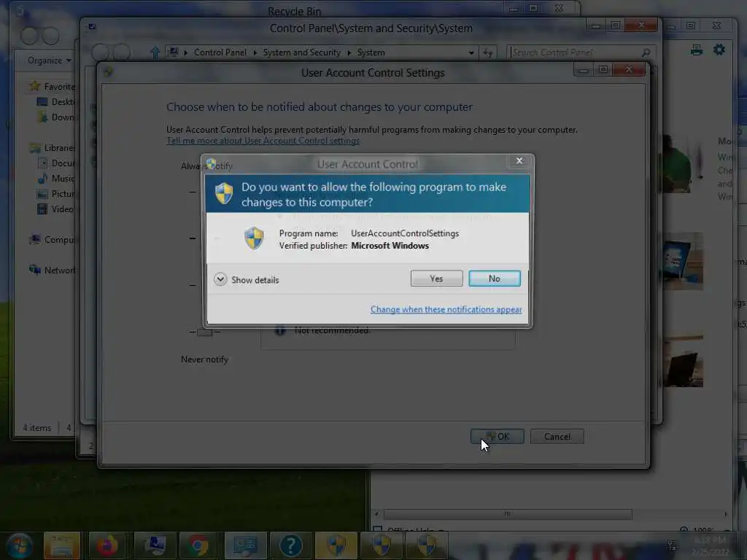Screen dimensions: 747x560
Task: Select Desktop in navigation pane
Action: click(x=56, y=102)
